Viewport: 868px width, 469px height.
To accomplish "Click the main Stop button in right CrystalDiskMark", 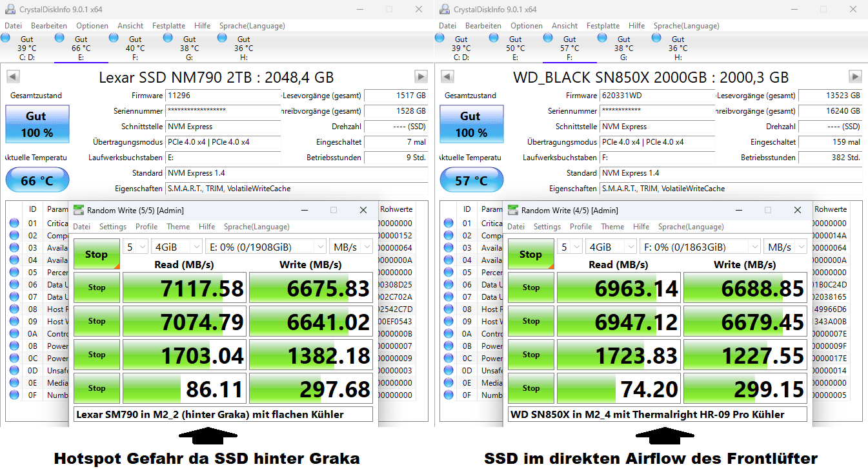I will (x=531, y=254).
